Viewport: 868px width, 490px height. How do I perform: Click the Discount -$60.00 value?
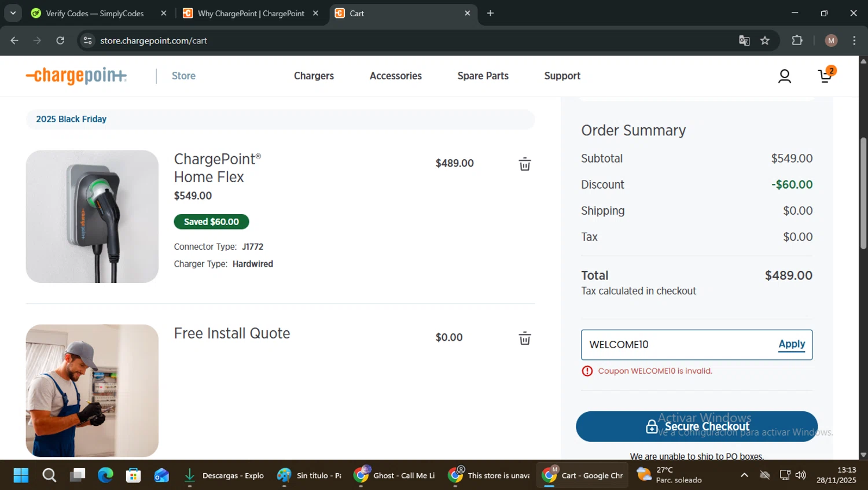click(x=792, y=185)
